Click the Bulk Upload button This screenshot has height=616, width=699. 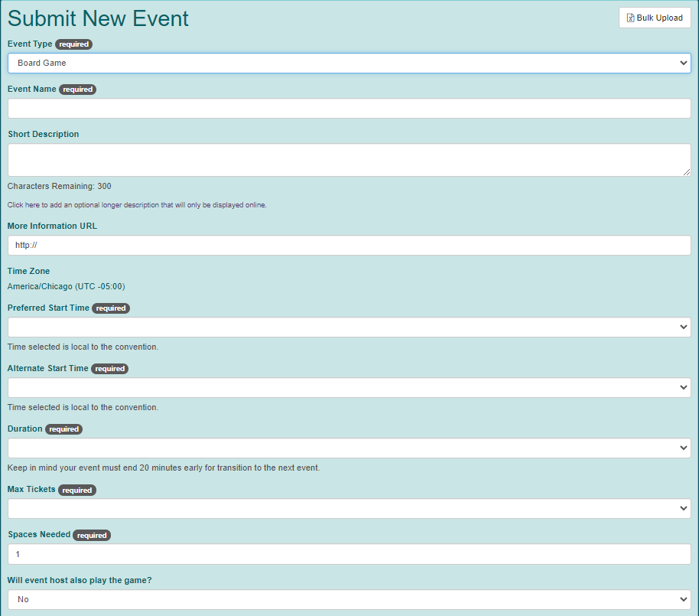pyautogui.click(x=655, y=18)
